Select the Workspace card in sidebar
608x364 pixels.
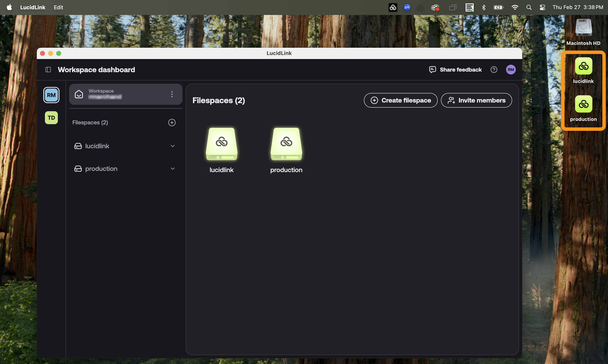click(x=126, y=94)
